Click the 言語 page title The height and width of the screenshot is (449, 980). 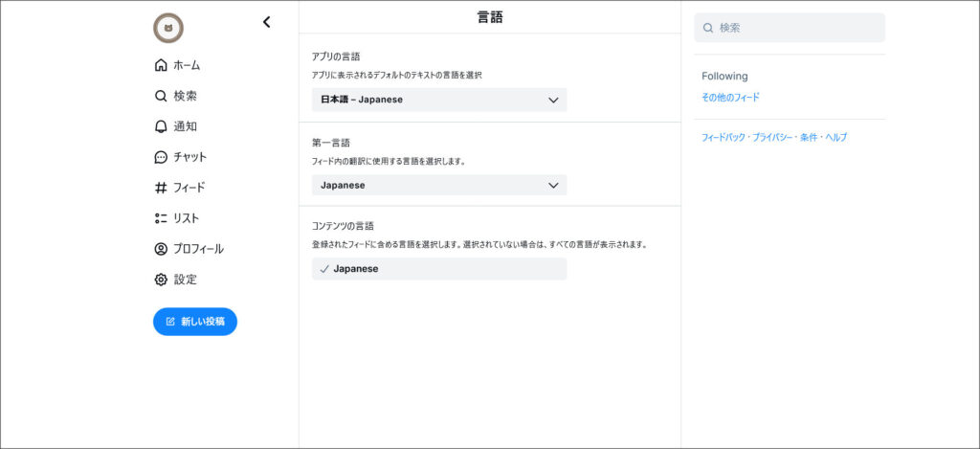(x=490, y=17)
